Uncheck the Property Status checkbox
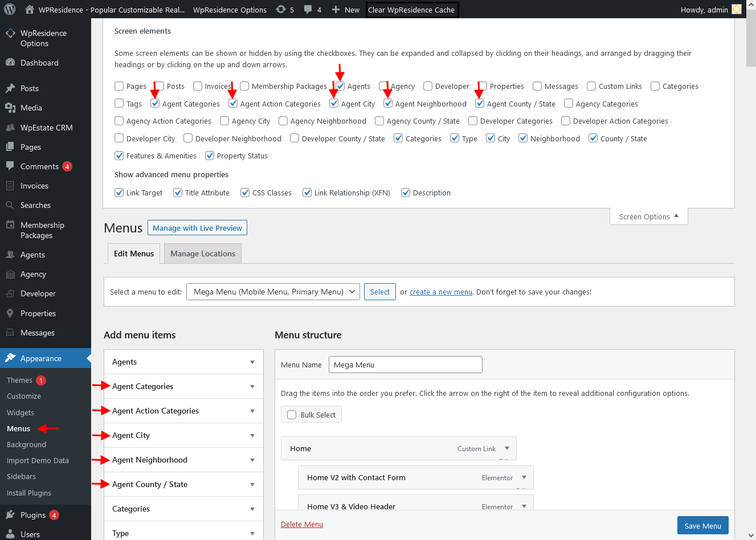The height and width of the screenshot is (540, 756). point(210,156)
